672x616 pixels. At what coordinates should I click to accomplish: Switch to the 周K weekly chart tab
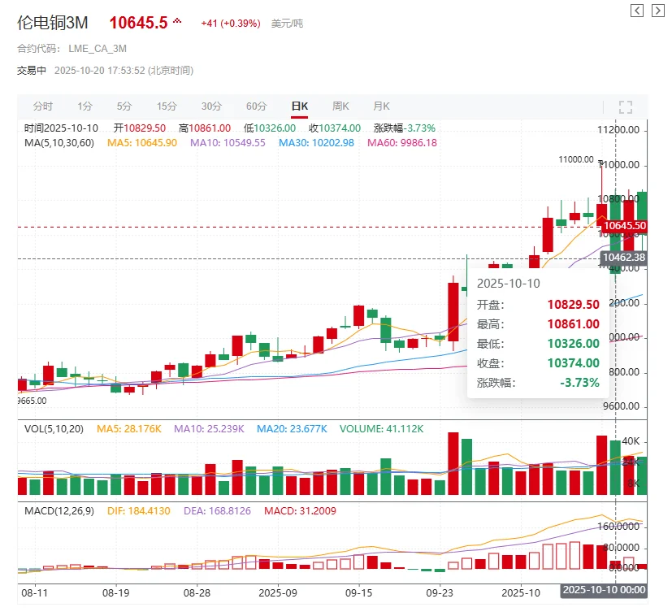[x=340, y=106]
